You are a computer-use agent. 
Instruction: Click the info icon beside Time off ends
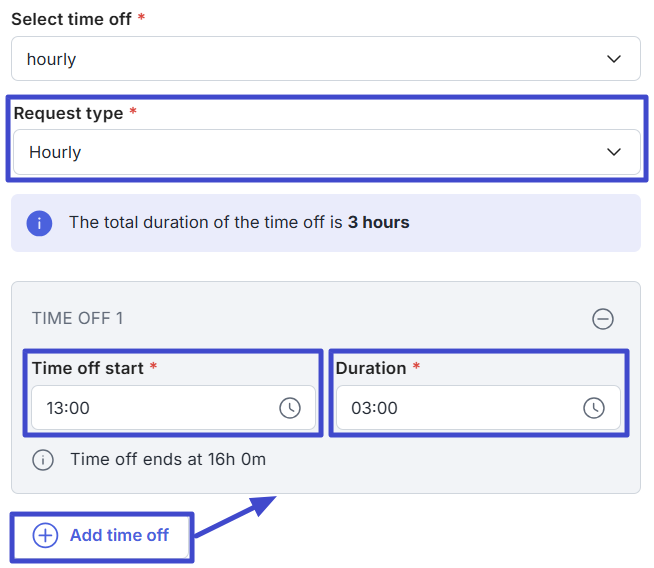pos(43,460)
